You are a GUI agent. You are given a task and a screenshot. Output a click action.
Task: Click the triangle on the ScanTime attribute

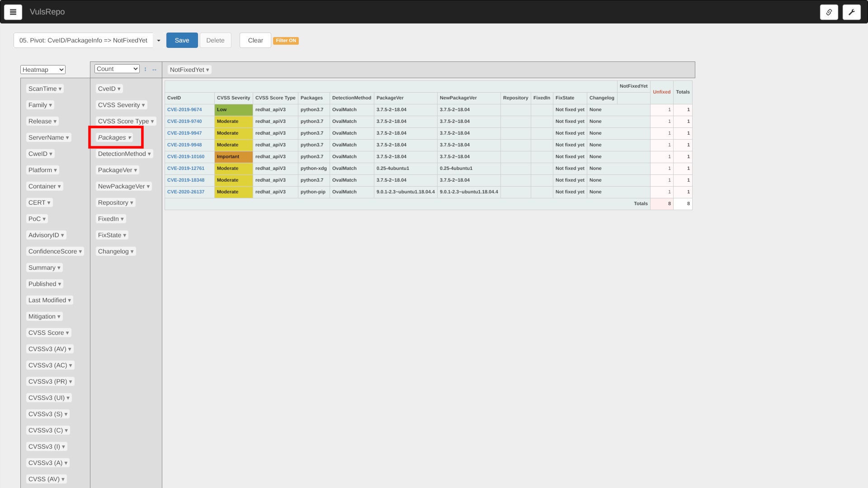60,89
